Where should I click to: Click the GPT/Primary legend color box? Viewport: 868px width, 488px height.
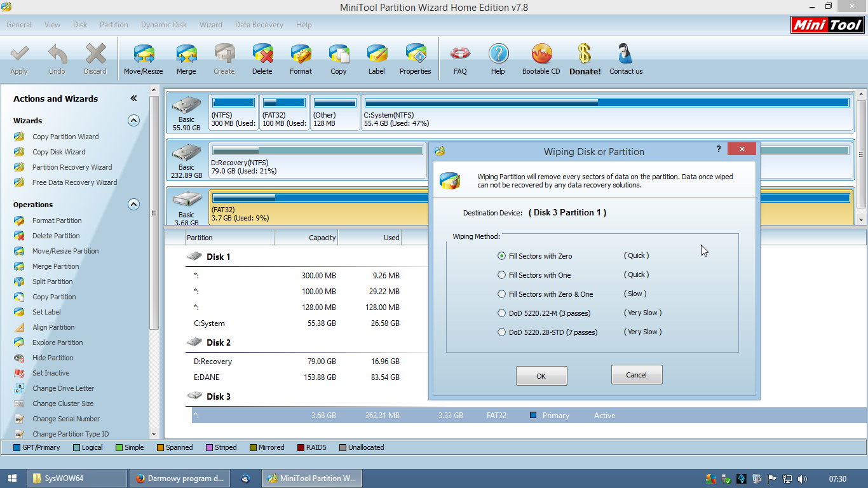(17, 447)
